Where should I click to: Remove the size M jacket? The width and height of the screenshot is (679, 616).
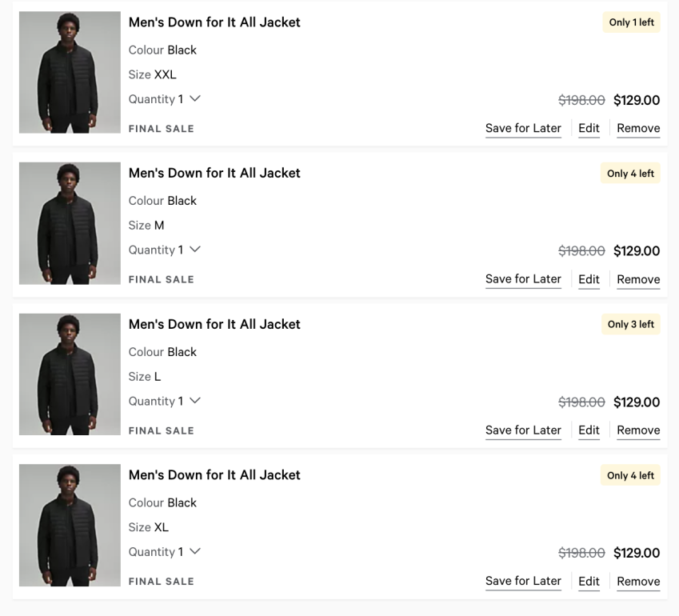click(x=638, y=279)
